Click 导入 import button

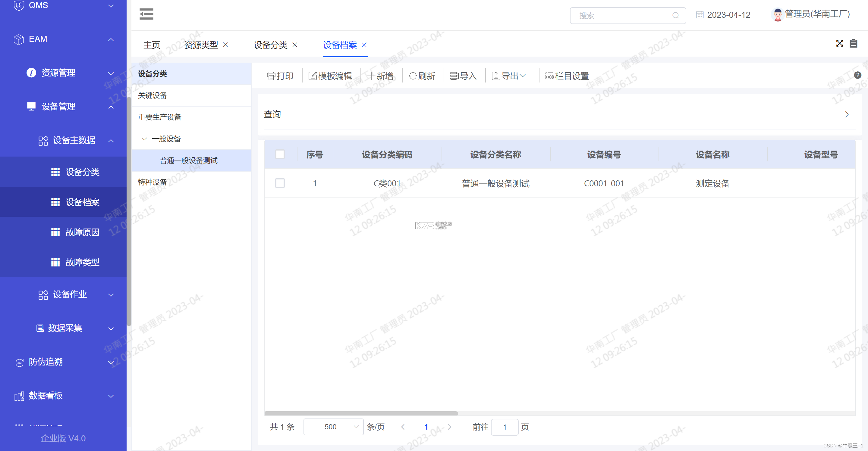(x=463, y=76)
